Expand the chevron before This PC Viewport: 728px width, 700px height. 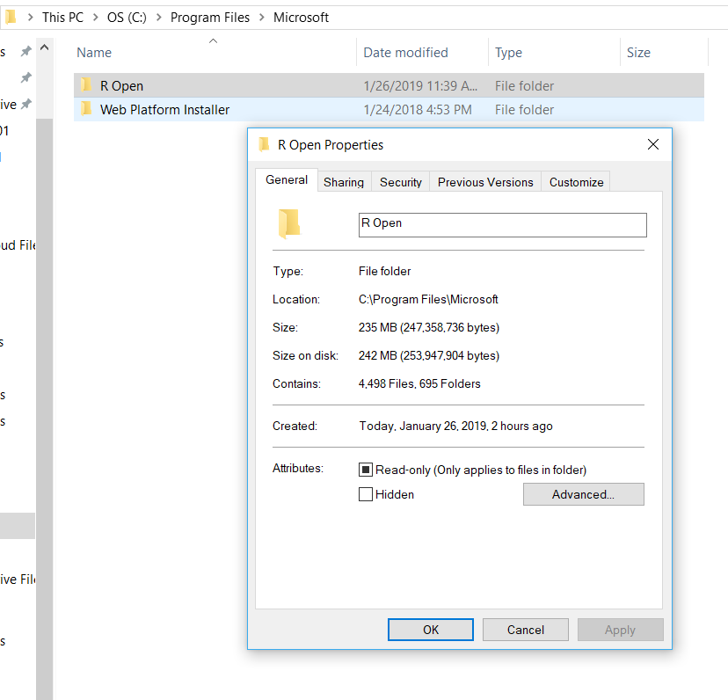pyautogui.click(x=30, y=18)
